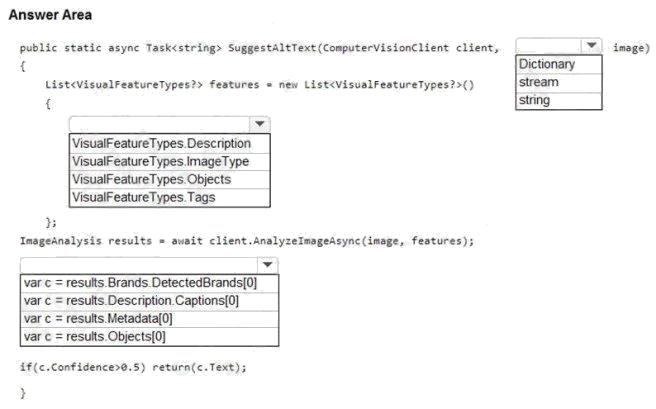Pick string option in type list
Screen dimensions: 656x409
pyautogui.click(x=559, y=100)
